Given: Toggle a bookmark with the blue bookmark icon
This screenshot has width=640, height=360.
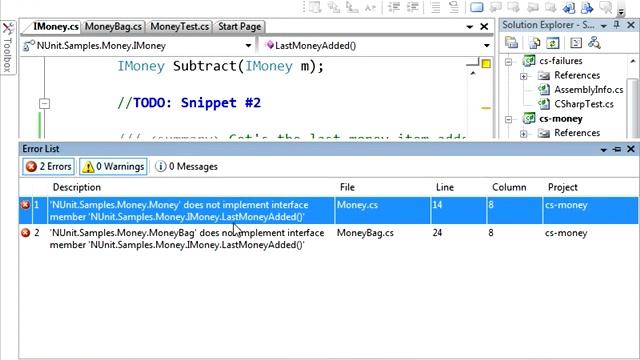Looking at the screenshot, I should tap(477, 7).
